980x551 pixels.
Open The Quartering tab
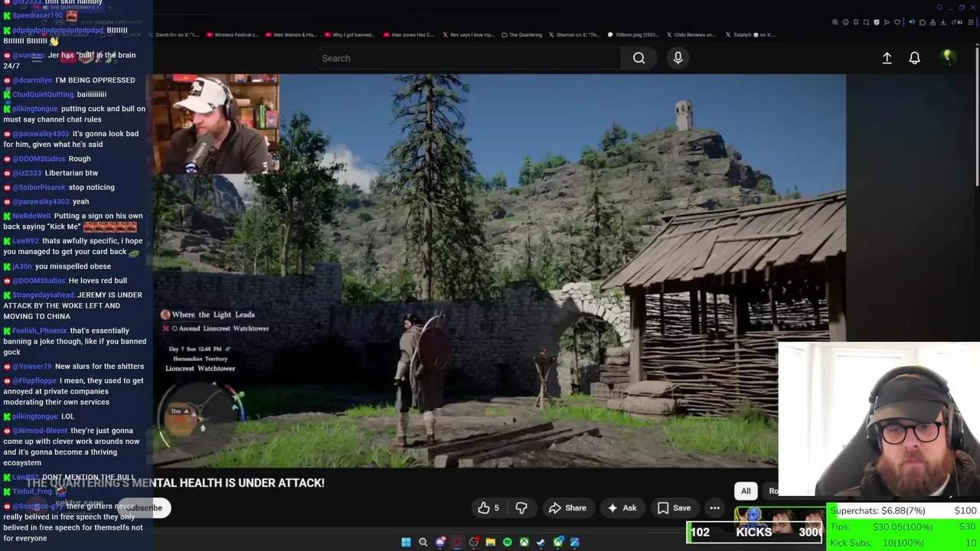pos(522,34)
